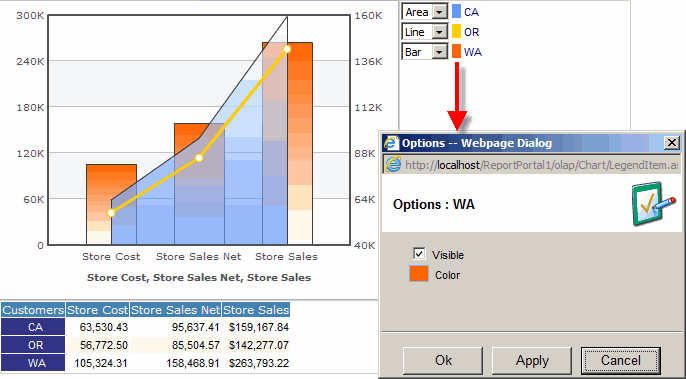This screenshot has width=686, height=379.
Task: Open the Line chart type dropdown for OR
Action: 439,32
